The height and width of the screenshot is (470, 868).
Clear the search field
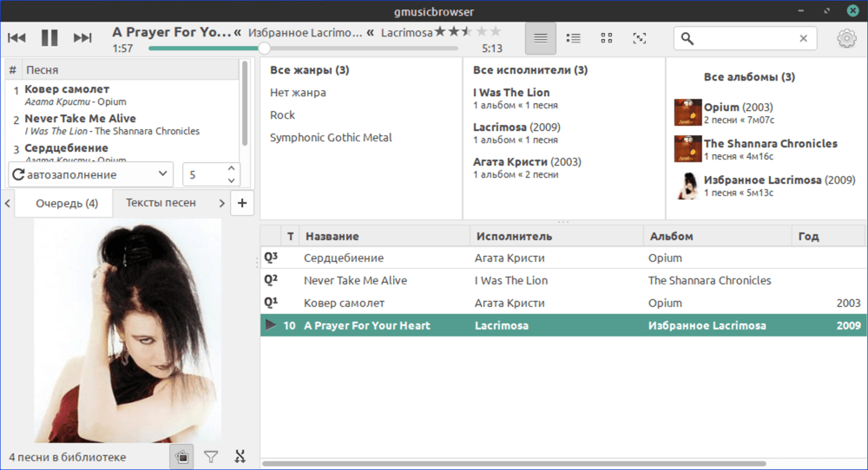(803, 38)
